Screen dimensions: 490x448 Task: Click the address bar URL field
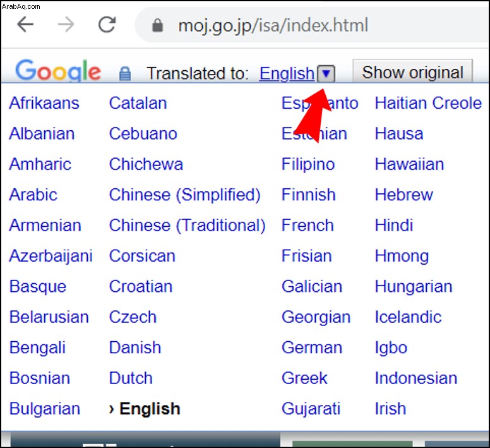(x=313, y=25)
